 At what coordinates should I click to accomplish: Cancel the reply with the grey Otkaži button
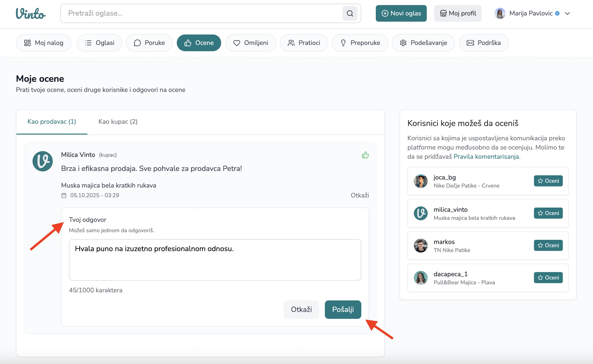[301, 309]
